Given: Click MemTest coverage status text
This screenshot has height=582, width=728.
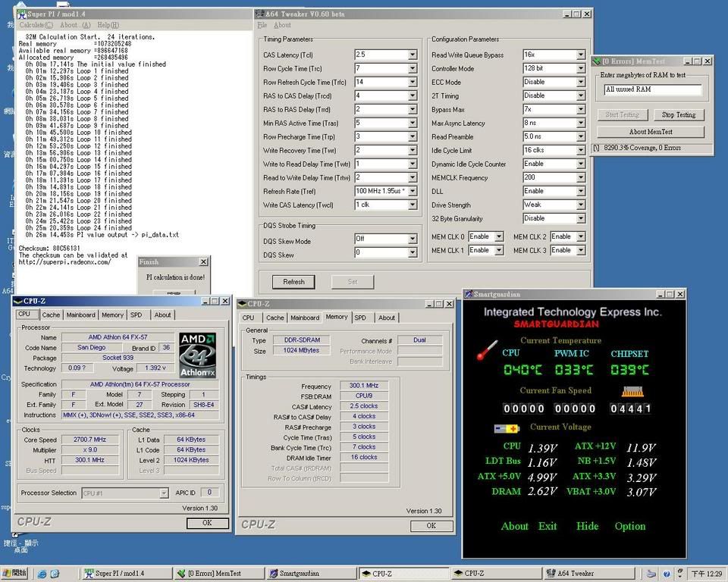Looking at the screenshot, I should (x=642, y=148).
